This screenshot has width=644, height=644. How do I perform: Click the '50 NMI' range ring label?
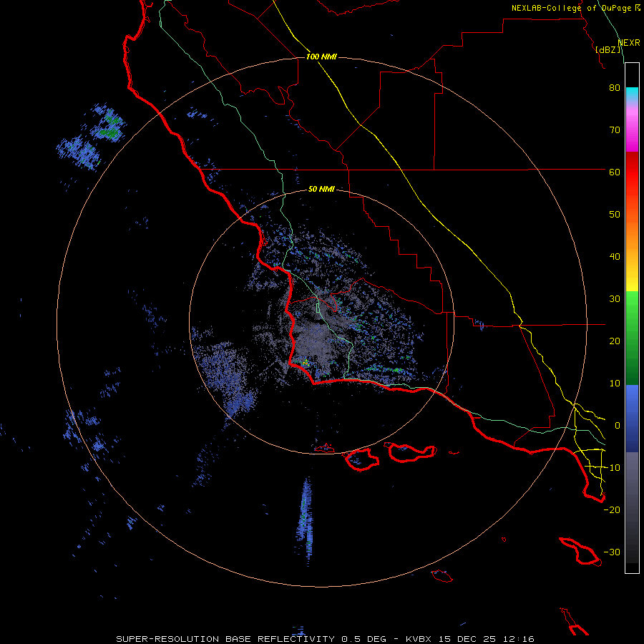tap(321, 189)
